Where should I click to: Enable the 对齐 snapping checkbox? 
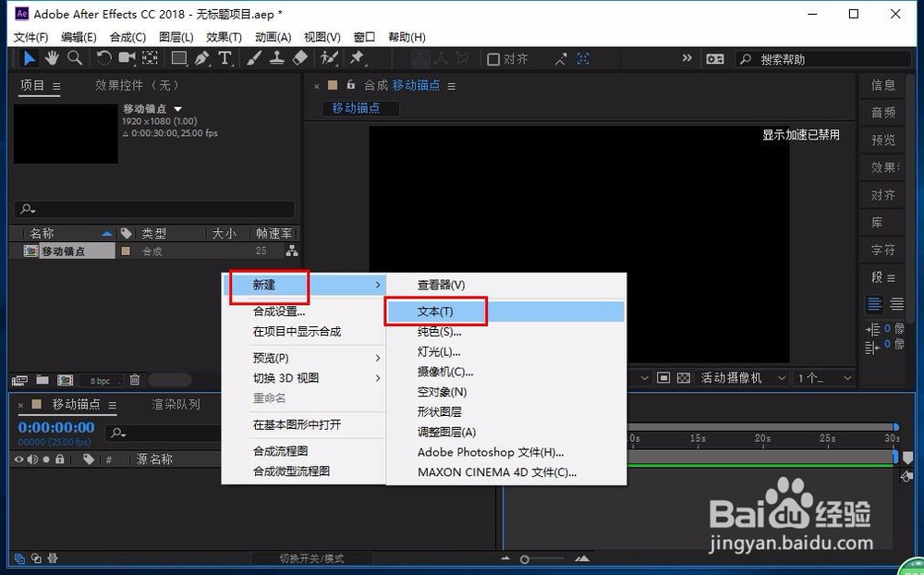tap(493, 59)
